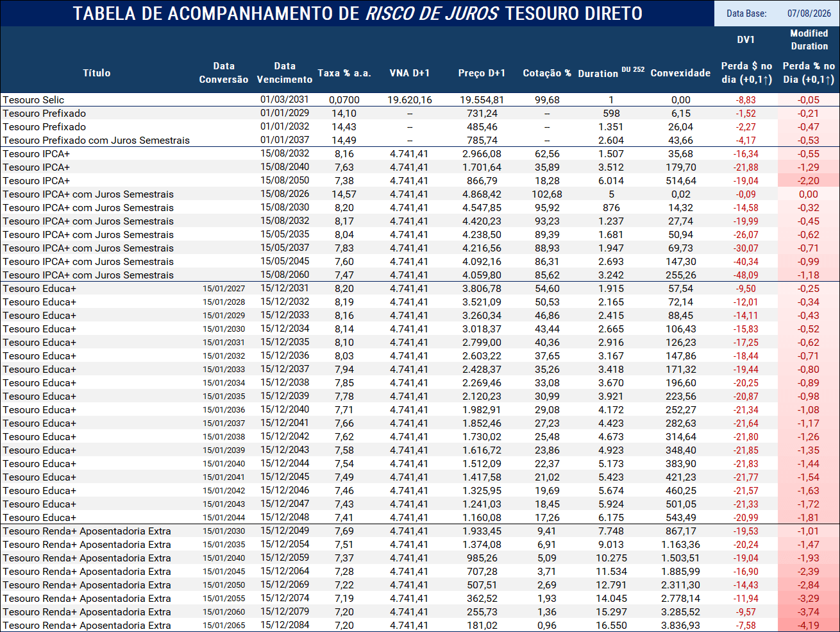The image size is (840, 632).
Task: Click the price value 3.806,78
Action: pyautogui.click(x=482, y=289)
